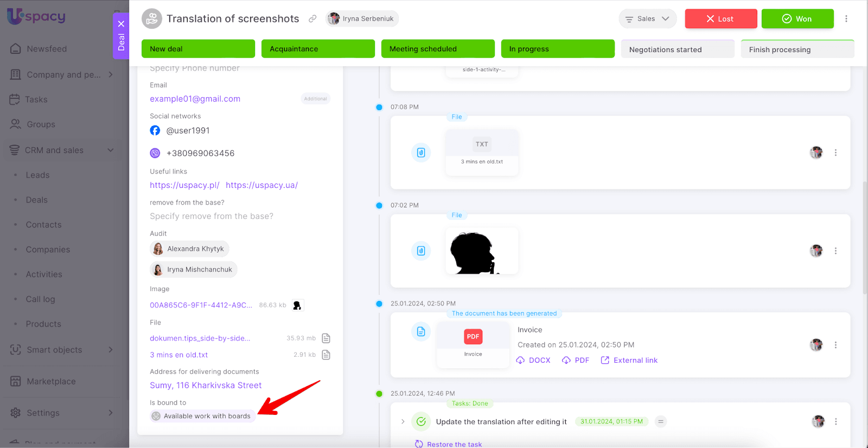Open the Sales funnel dropdown
868x448 pixels.
[647, 19]
